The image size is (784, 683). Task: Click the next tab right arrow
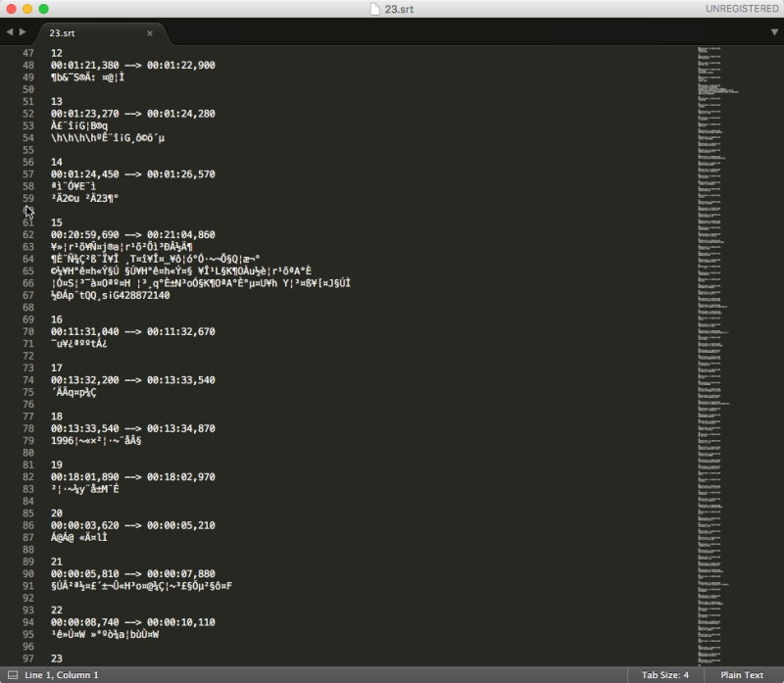pos(23,32)
